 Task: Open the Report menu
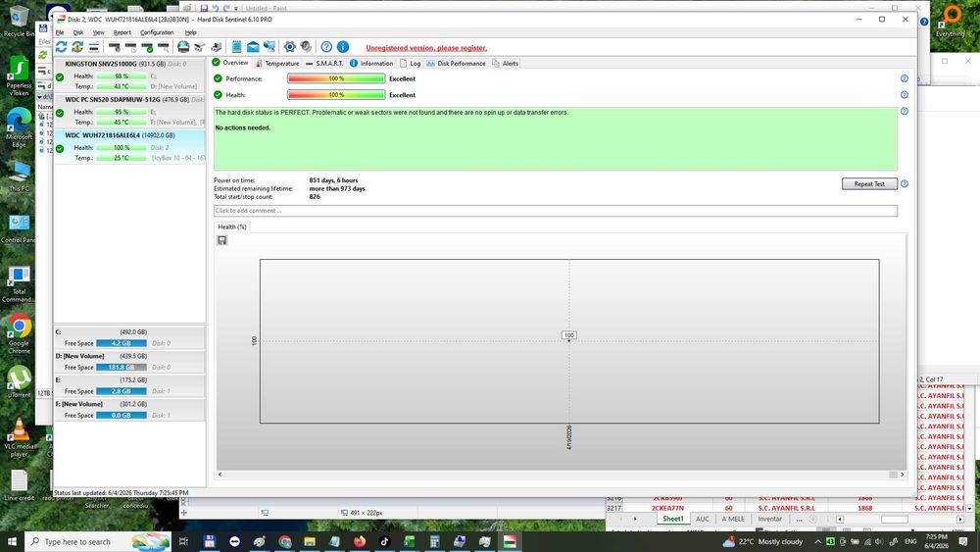coord(122,32)
